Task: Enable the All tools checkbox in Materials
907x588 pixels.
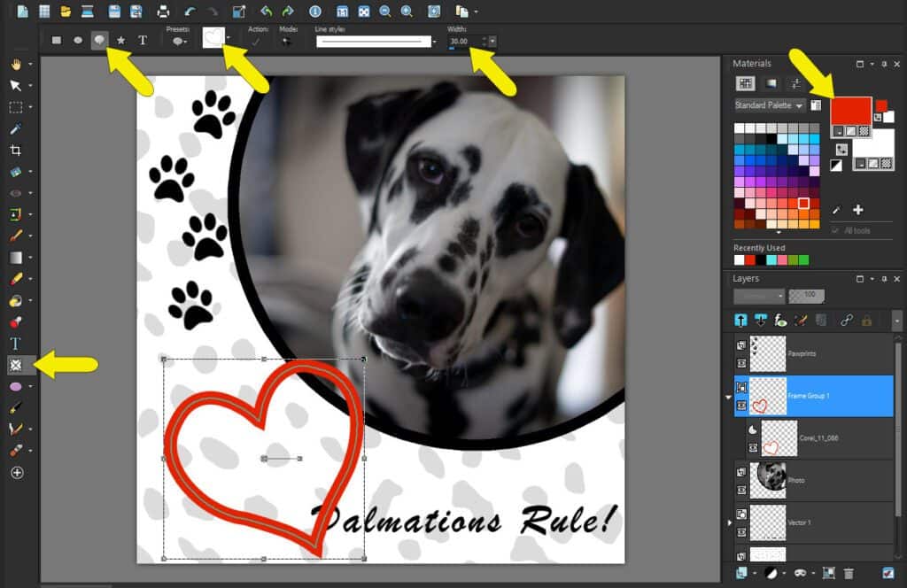Action: (x=834, y=230)
